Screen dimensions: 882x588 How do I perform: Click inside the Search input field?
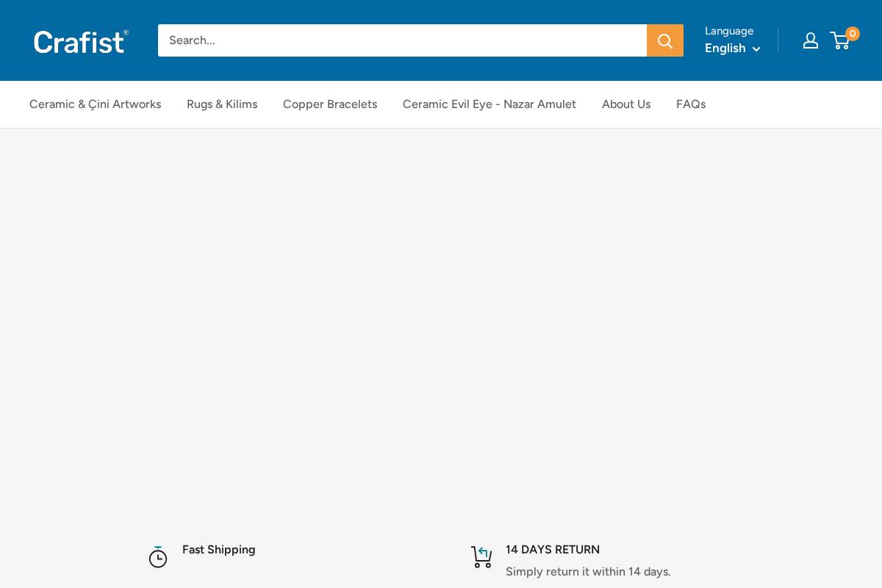click(402, 40)
